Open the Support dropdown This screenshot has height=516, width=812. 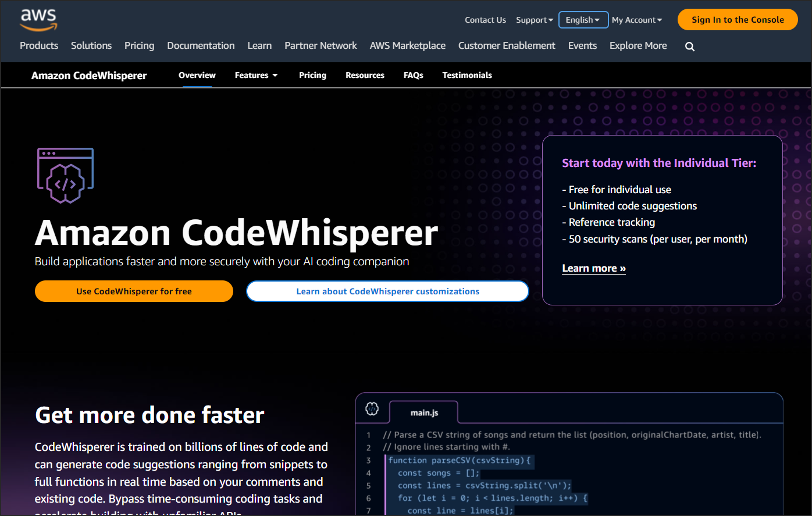point(535,20)
